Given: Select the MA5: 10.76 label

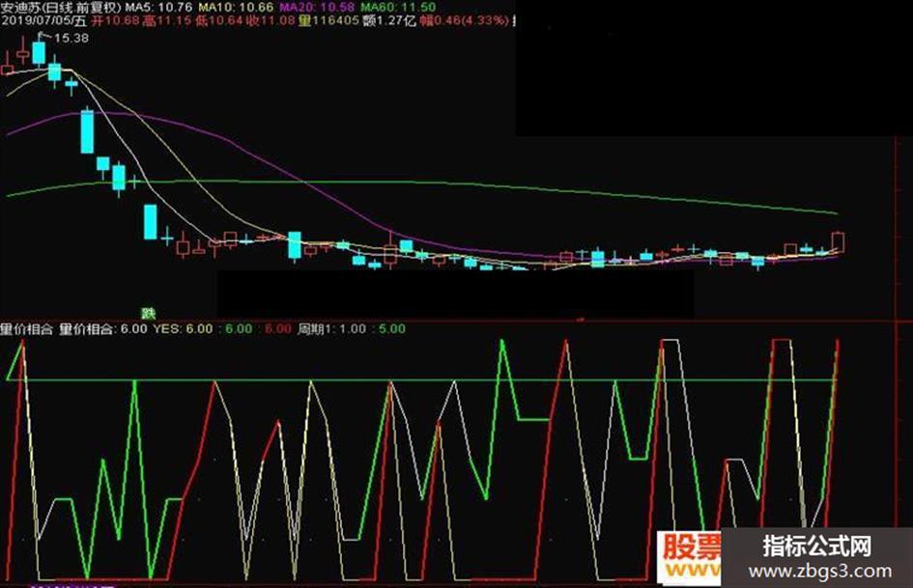Looking at the screenshot, I should (158, 8).
